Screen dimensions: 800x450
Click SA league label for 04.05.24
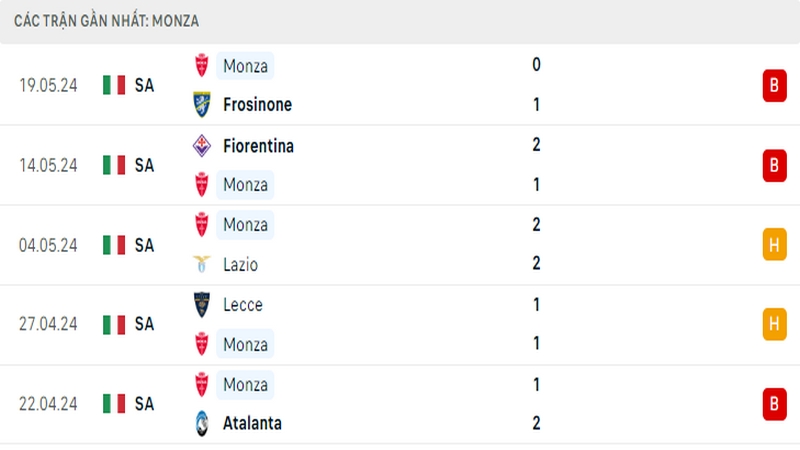[x=144, y=245]
